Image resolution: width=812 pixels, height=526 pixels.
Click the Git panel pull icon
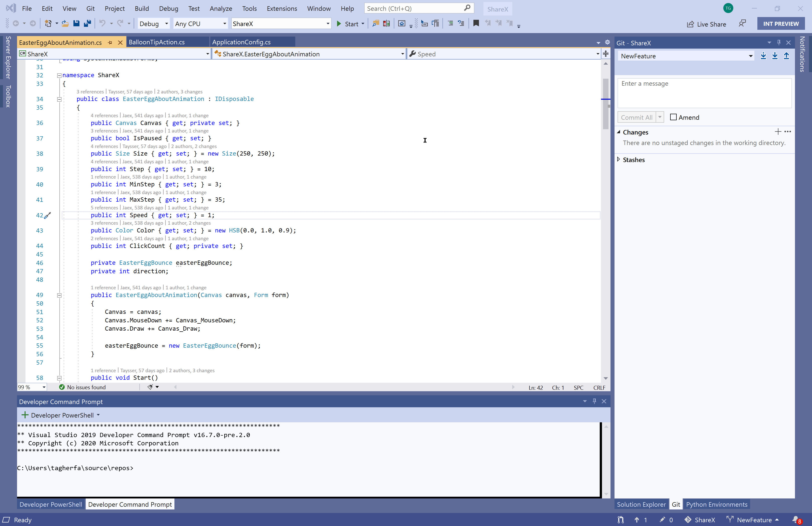(x=775, y=56)
